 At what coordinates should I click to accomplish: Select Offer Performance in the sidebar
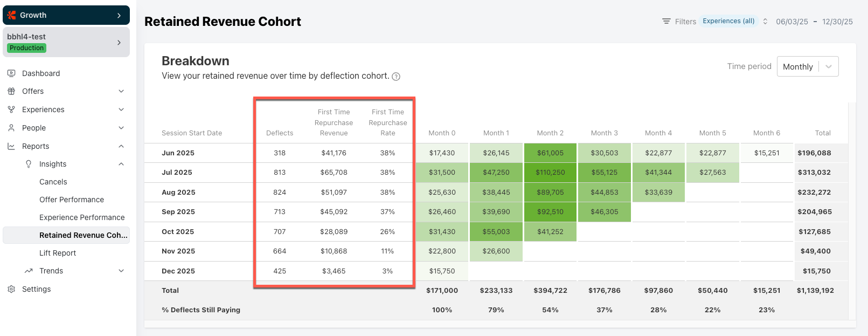pos(72,200)
